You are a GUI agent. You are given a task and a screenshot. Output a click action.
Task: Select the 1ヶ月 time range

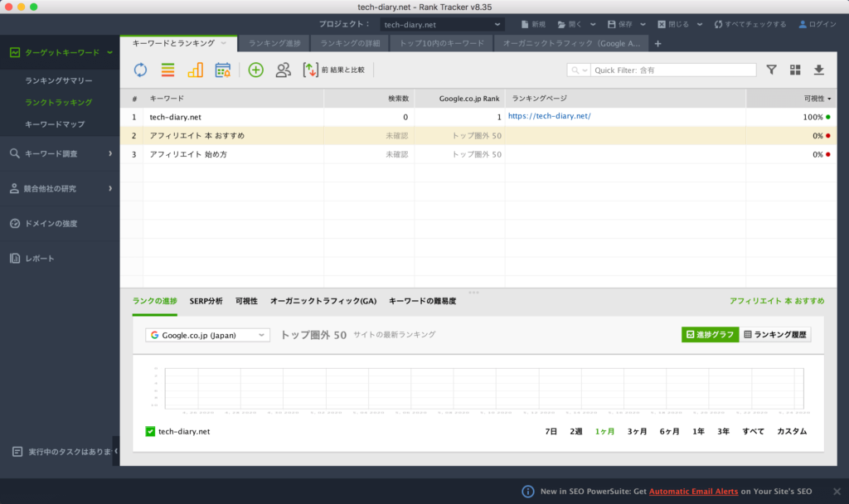point(604,431)
